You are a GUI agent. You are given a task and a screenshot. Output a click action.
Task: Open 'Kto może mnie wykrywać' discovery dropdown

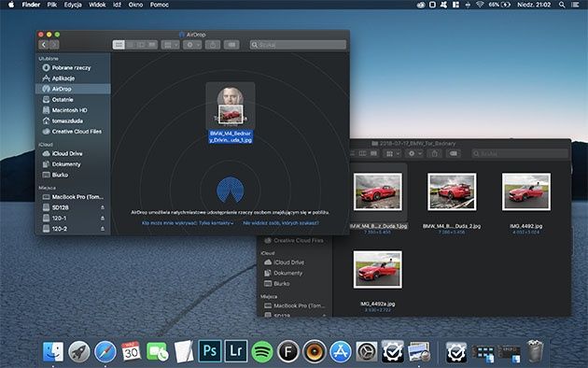188,223
